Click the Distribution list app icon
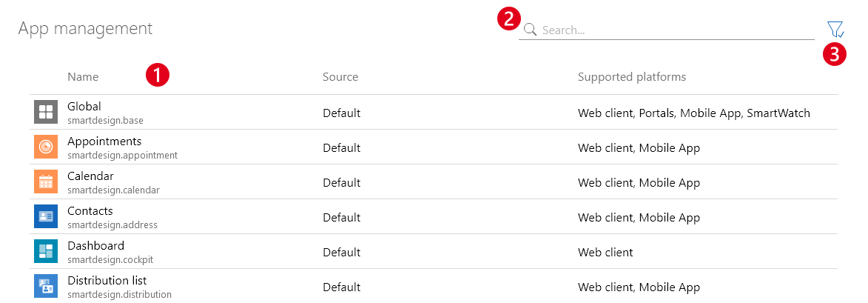Viewport: 868px width, 303px height. click(x=46, y=287)
